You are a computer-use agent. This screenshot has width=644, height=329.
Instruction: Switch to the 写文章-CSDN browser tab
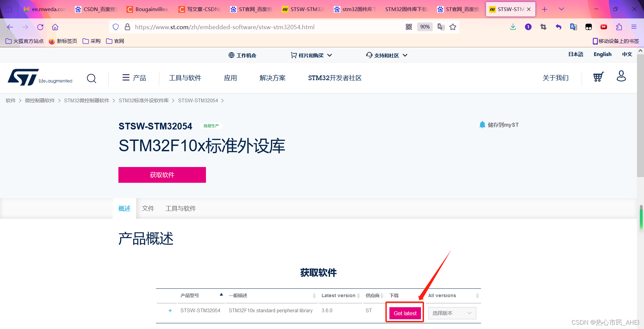[x=200, y=9]
